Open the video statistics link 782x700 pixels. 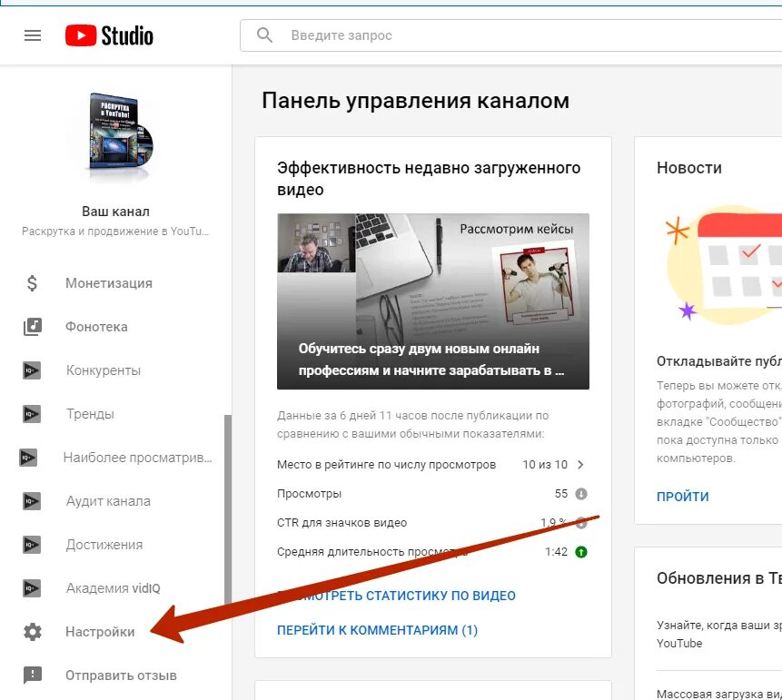coord(397,596)
